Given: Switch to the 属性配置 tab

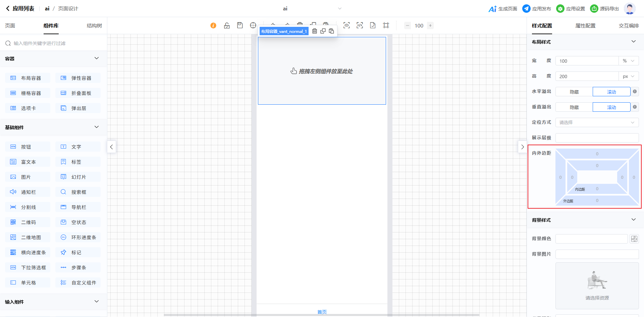Looking at the screenshot, I should (x=585, y=26).
